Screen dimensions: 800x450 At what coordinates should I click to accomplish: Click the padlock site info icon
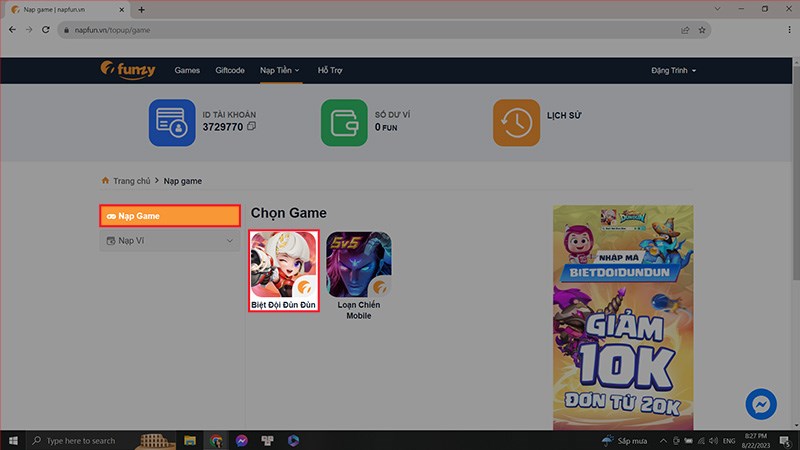[x=66, y=30]
